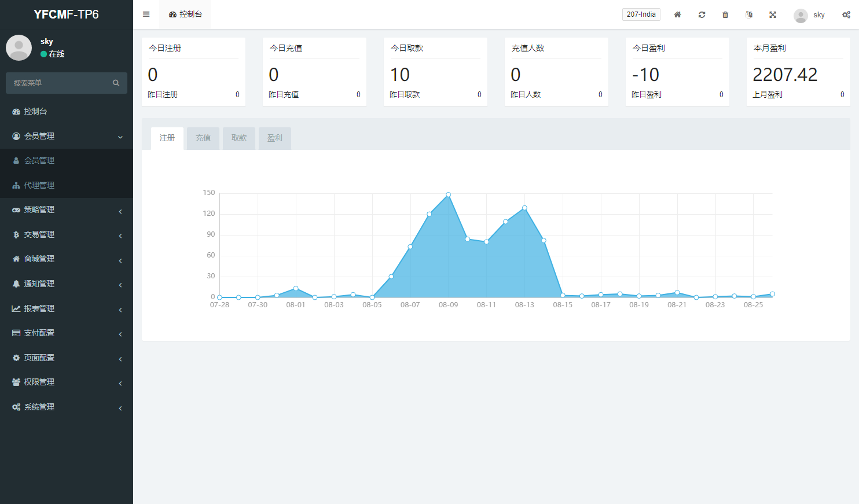859x504 pixels.
Task: Expand the 报表管理 sidebar menu
Action: pos(67,308)
